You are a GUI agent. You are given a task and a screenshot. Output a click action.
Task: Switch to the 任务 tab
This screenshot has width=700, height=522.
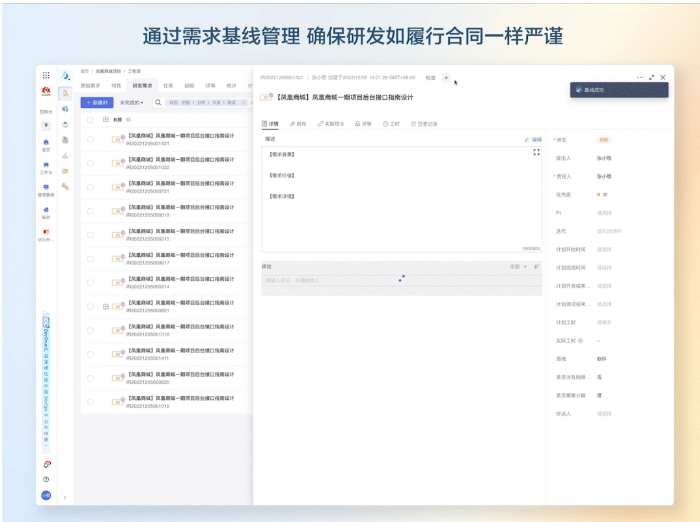click(x=168, y=86)
